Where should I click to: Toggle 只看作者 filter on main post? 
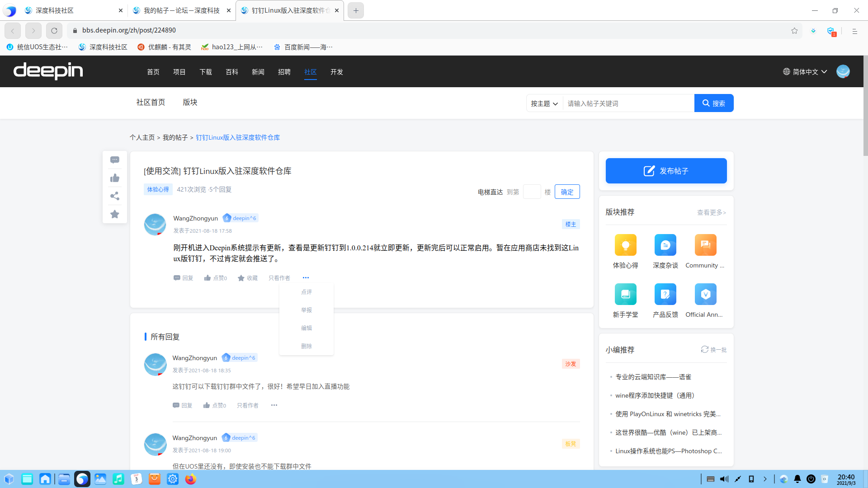(x=279, y=278)
